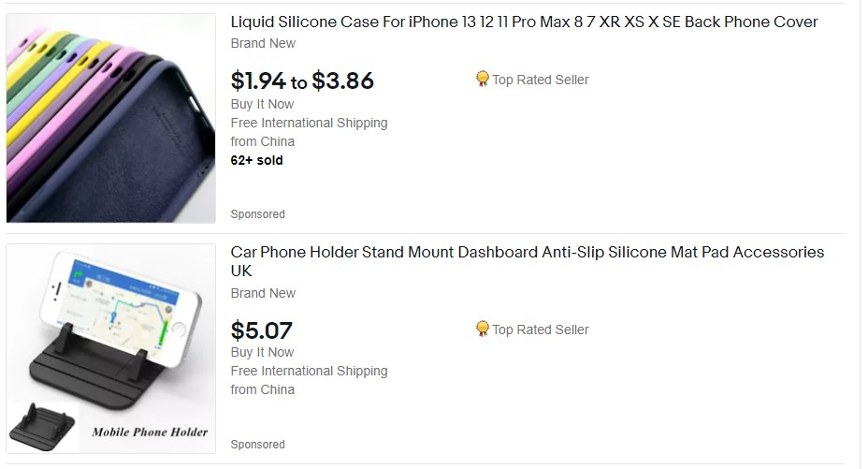This screenshot has height=469, width=868.
Task: Click Free International Shipping on car phone holder listing
Action: pos(309,371)
